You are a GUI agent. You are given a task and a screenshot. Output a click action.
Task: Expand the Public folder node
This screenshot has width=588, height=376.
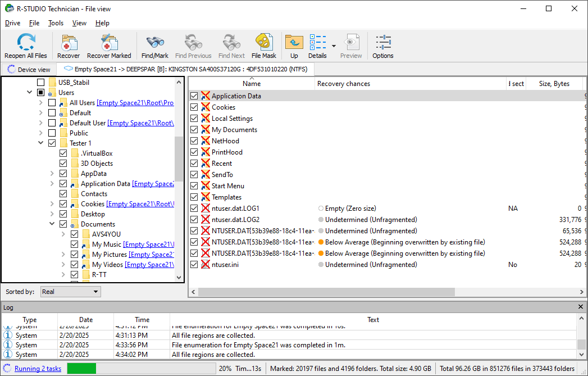click(x=41, y=133)
